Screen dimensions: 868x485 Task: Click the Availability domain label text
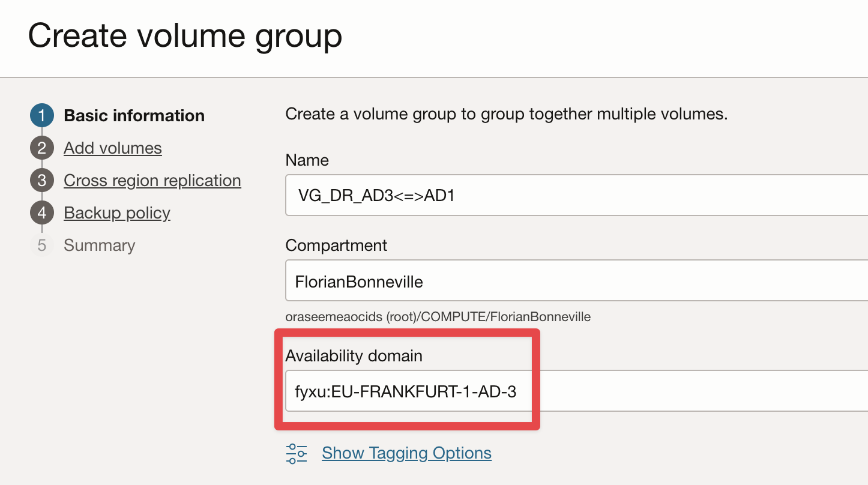tap(354, 356)
